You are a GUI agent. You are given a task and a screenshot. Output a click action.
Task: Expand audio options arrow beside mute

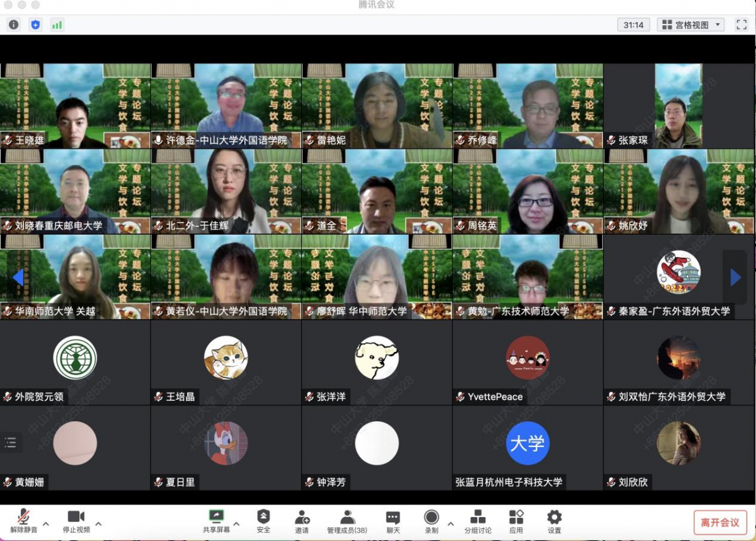46,523
